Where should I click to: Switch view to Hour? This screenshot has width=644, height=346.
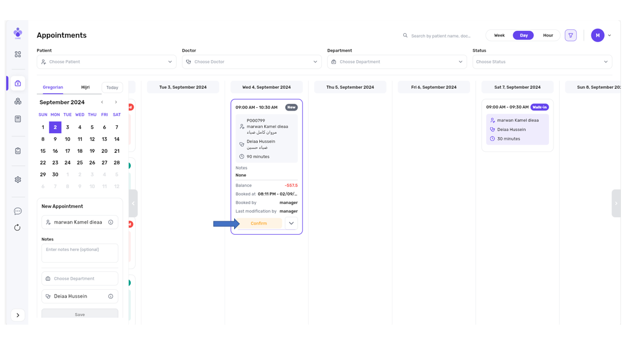point(548,35)
